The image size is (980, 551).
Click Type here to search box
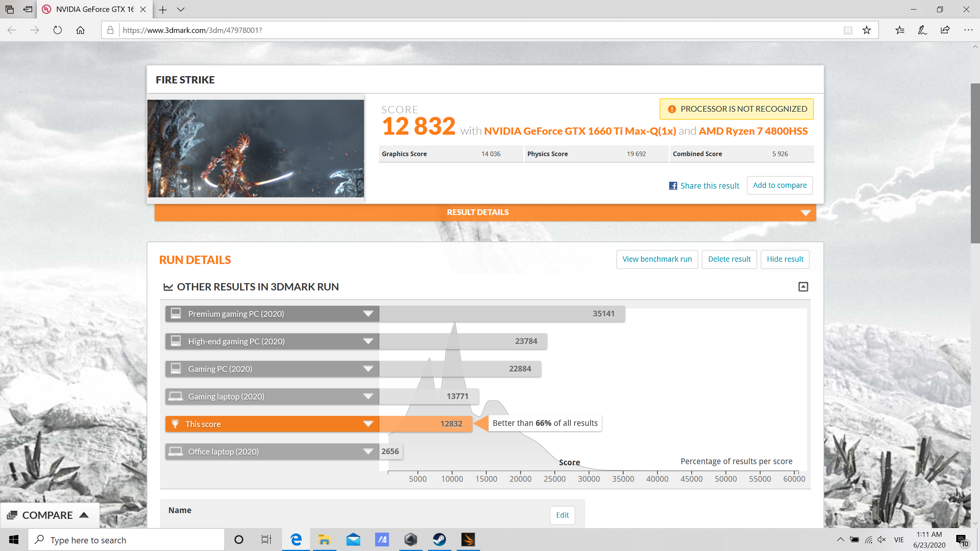point(126,540)
